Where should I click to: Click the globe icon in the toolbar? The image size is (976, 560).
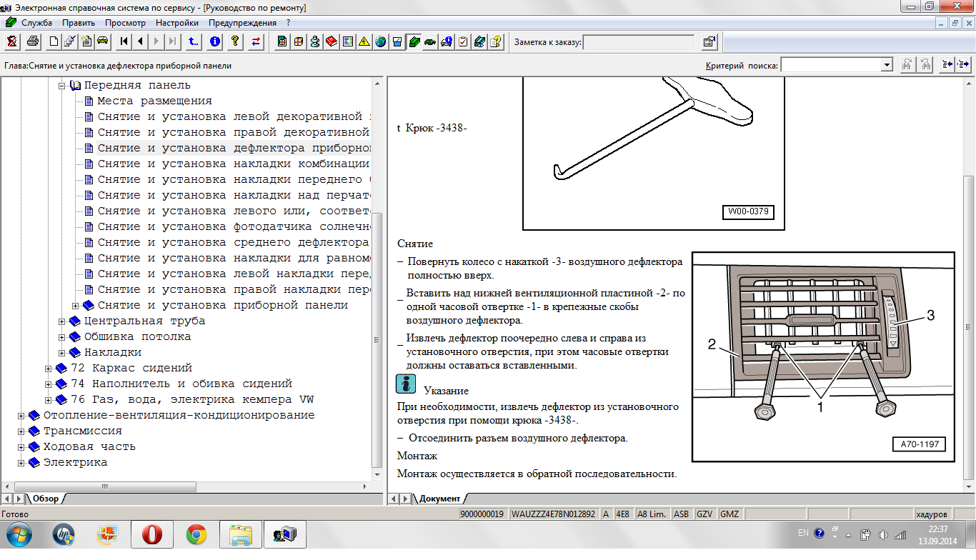click(380, 41)
